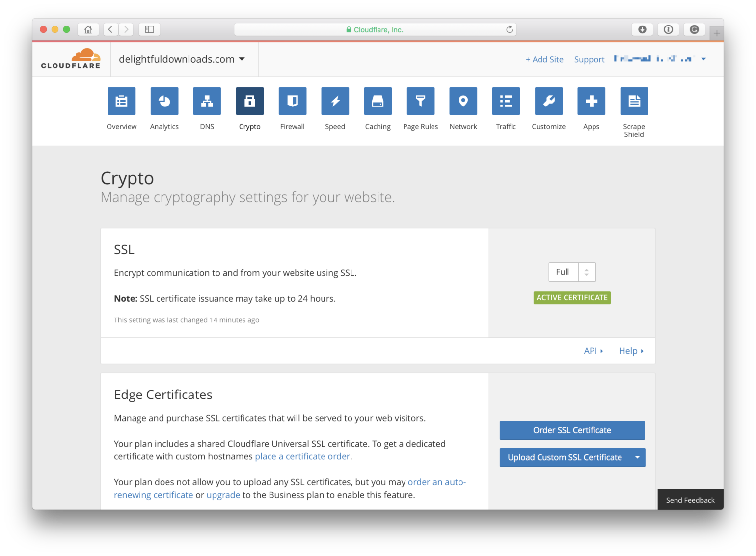Open the Crypto settings icon
The image size is (756, 556).
tap(249, 101)
